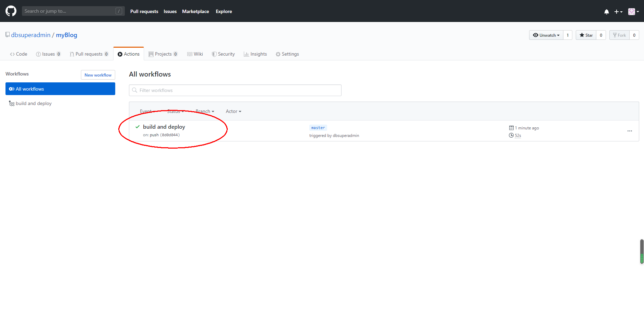Select the Actions tab
Screen dimensions: 644x313
129,54
